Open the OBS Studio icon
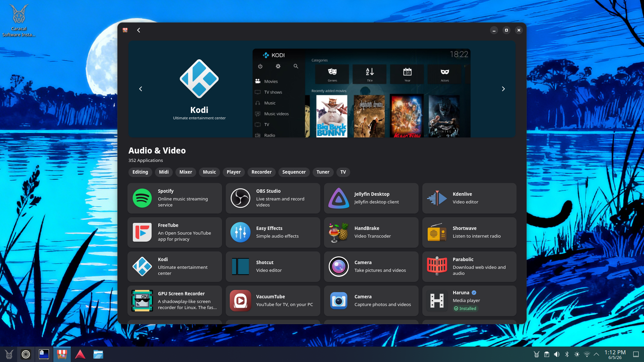The image size is (644, 362). click(x=240, y=198)
